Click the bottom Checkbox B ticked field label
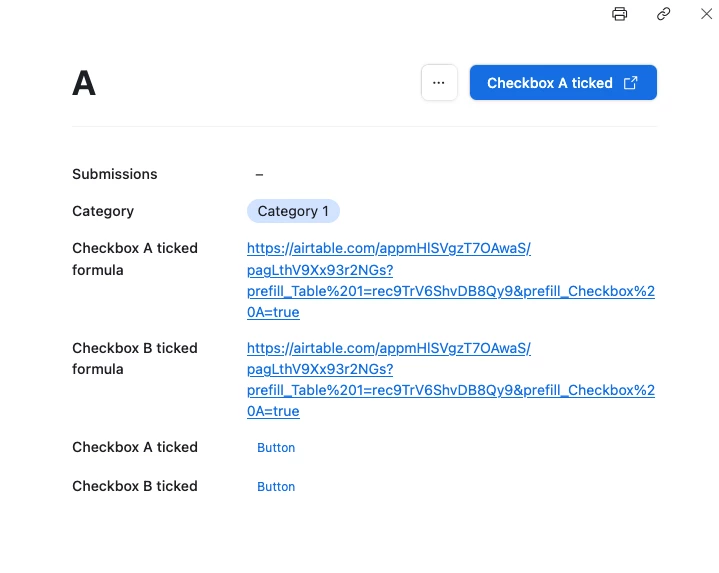 point(135,486)
